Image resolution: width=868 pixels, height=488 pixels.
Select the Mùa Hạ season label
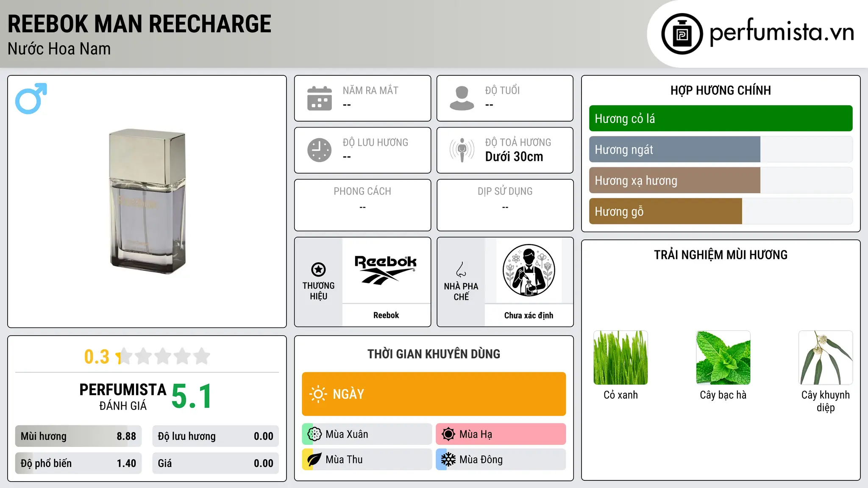click(x=476, y=434)
